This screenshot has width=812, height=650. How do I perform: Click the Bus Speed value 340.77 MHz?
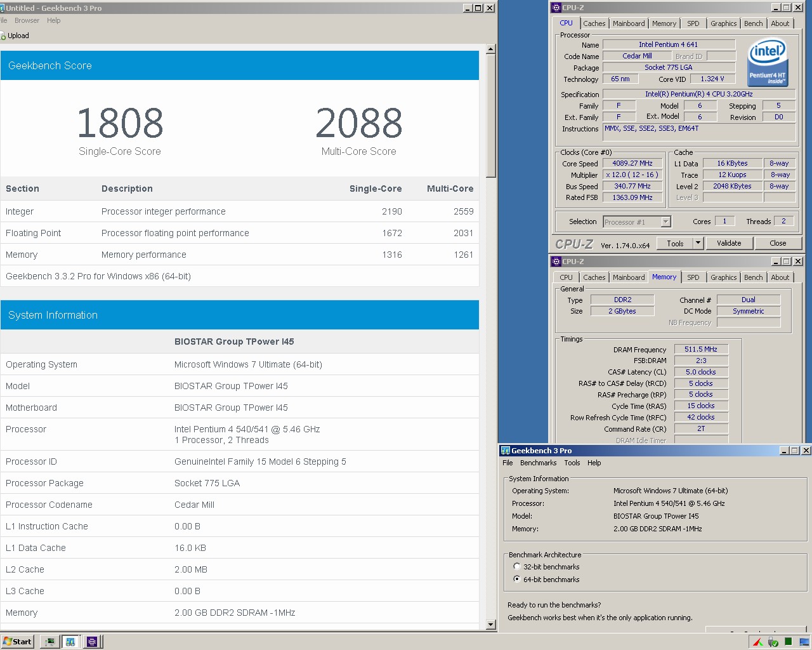pyautogui.click(x=632, y=187)
